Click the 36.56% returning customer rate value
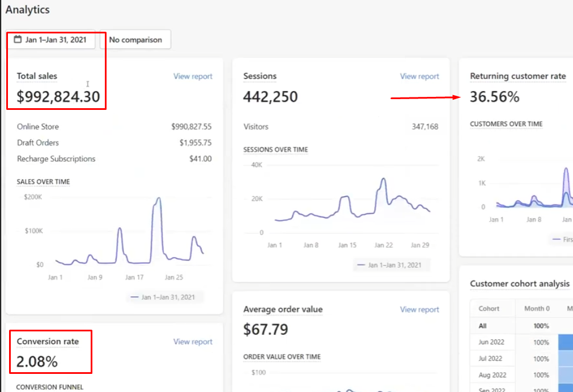This screenshot has height=392, width=573. [x=494, y=97]
